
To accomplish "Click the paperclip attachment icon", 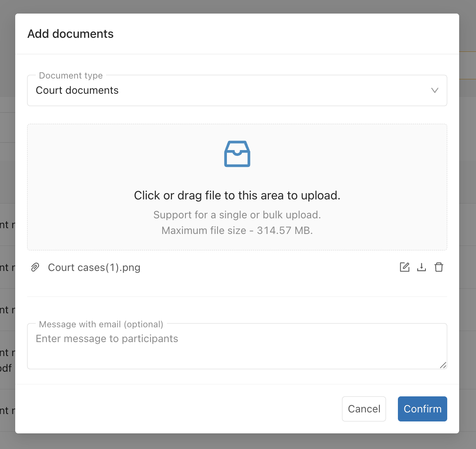I will 35,267.
